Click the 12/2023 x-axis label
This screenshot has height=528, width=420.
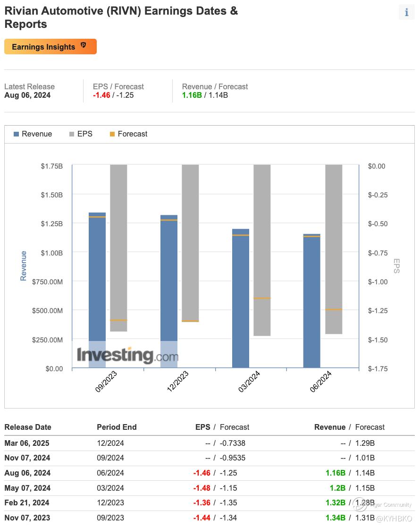178,381
